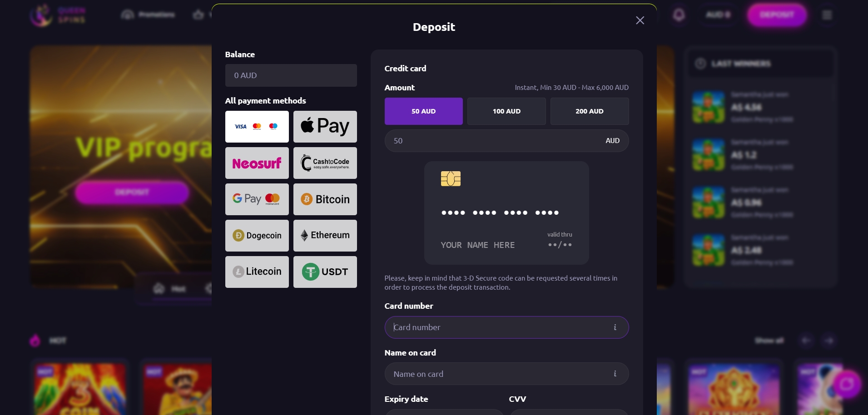Screen dimensions: 868x415
Task: Select Visa/Mastercard payment method
Action: 257,127
